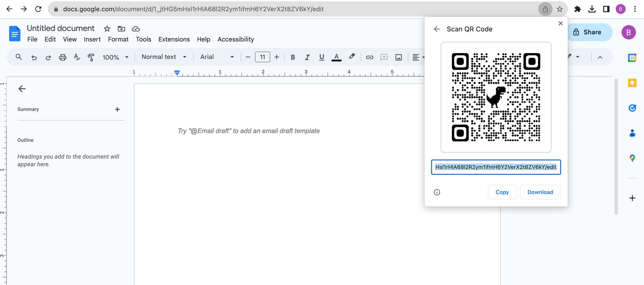The image size is (644, 285).
Task: Open the text color picker
Action: coord(336,57)
